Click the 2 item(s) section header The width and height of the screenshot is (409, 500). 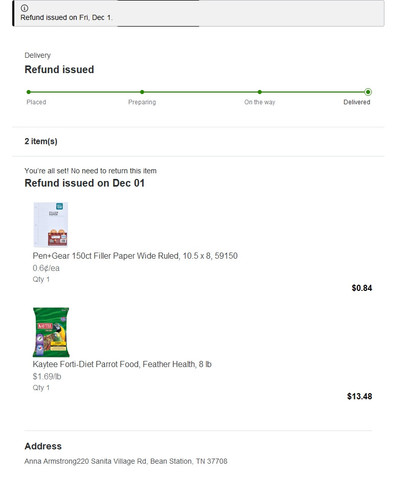coord(41,141)
